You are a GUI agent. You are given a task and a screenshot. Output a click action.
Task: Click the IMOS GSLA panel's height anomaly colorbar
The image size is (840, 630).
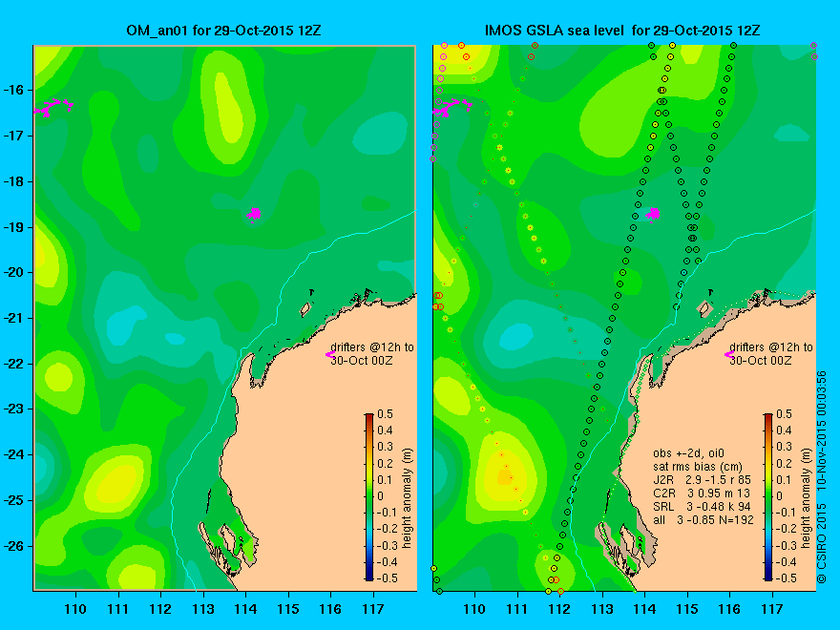pyautogui.click(x=768, y=496)
